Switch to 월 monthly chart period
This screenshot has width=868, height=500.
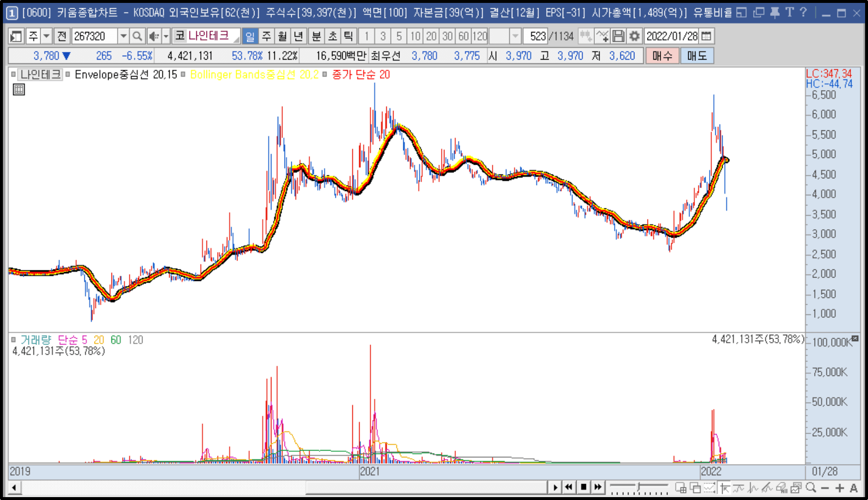283,36
